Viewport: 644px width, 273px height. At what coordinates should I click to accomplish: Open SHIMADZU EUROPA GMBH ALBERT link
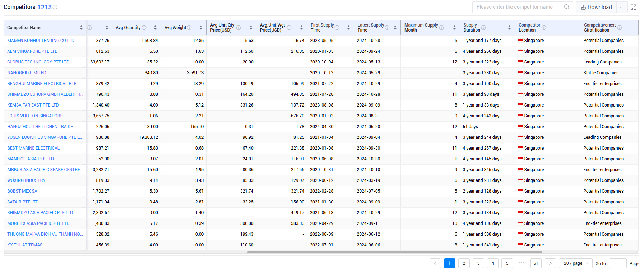pyautogui.click(x=45, y=94)
